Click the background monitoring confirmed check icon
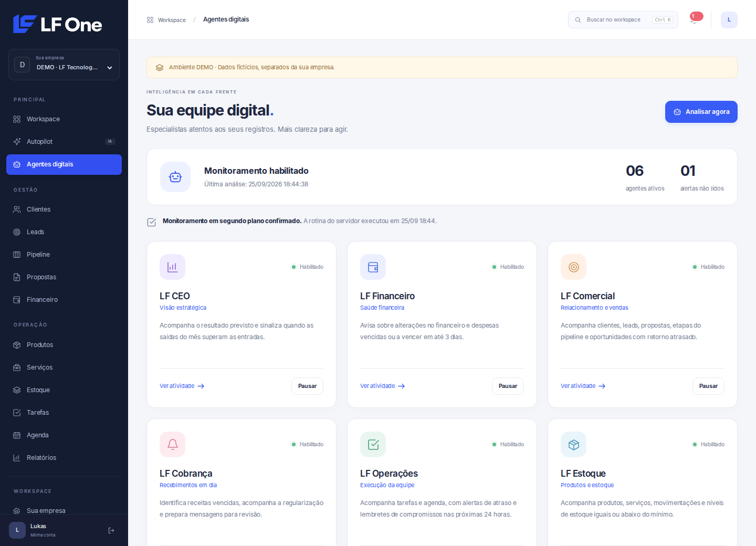756x546 pixels. click(x=152, y=222)
